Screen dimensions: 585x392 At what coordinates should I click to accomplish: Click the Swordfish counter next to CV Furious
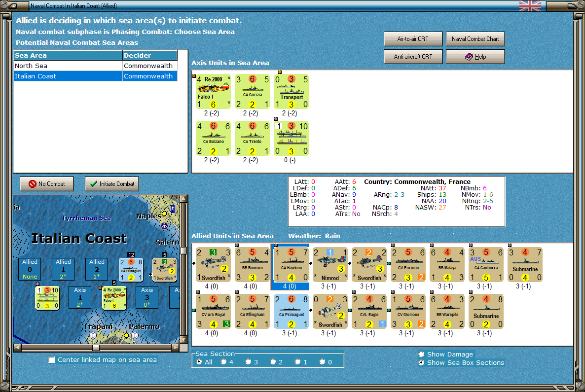[369, 264]
